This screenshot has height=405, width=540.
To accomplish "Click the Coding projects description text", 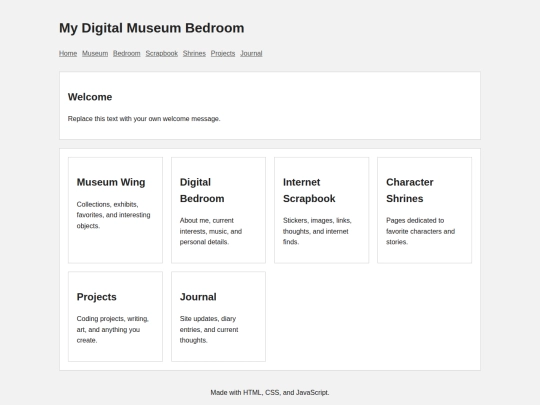I will (113, 330).
